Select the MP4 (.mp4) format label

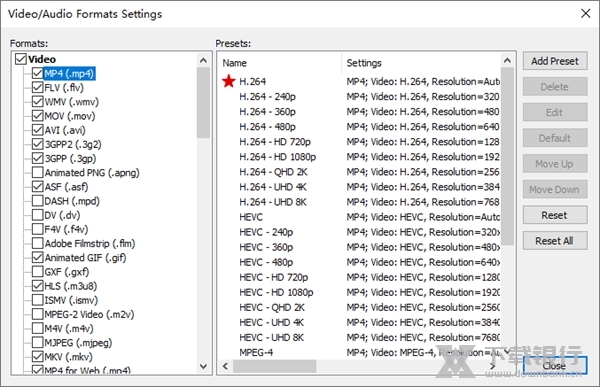[69, 73]
